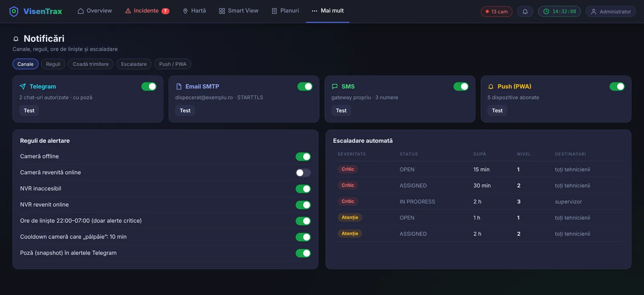Click the VisenTrax shield logo icon
The height and width of the screenshot is (295, 644).
click(x=14, y=11)
